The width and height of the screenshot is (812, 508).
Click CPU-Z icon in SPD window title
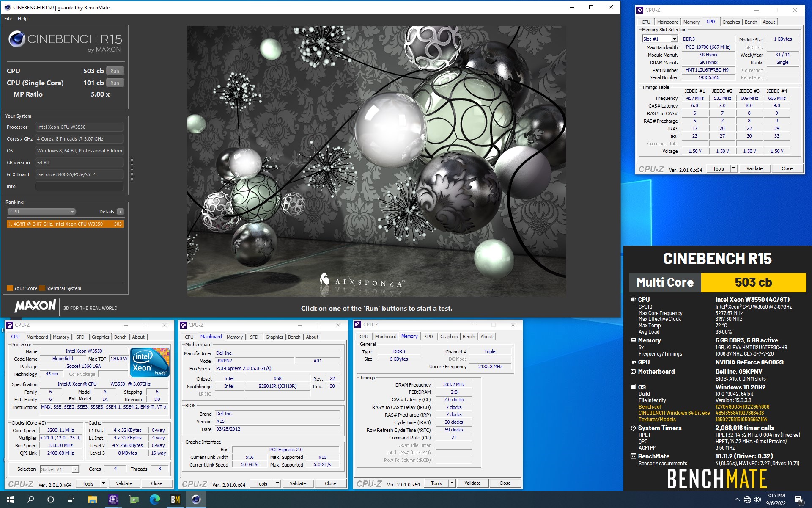[x=640, y=10]
